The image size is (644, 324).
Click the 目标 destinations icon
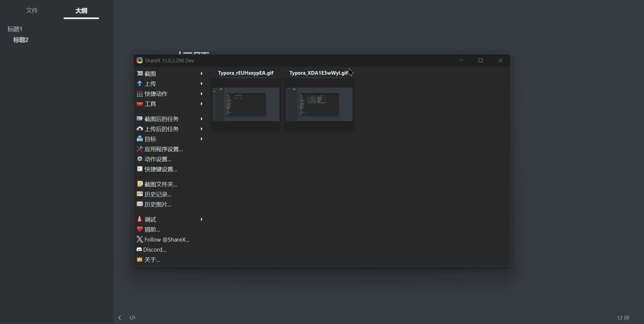pyautogui.click(x=140, y=139)
